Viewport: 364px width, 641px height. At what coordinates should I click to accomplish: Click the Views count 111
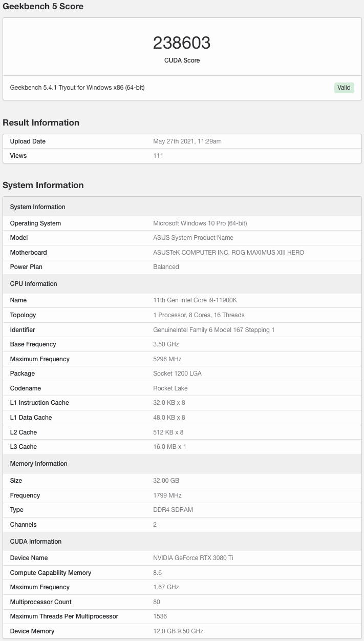tap(158, 156)
